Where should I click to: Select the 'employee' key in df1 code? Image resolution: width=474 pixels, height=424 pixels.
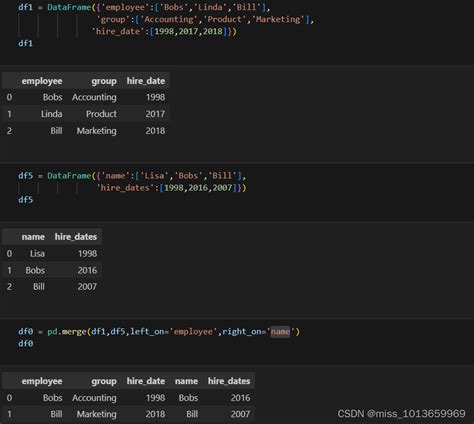tap(125, 7)
